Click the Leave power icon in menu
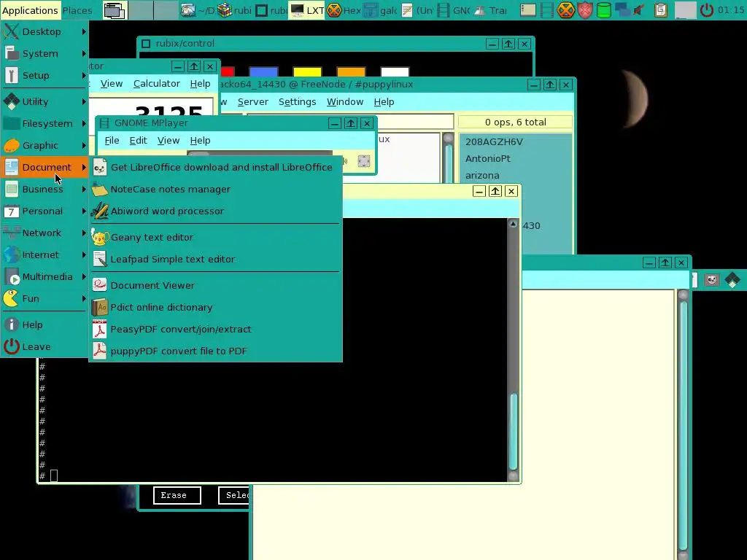 [x=12, y=346]
